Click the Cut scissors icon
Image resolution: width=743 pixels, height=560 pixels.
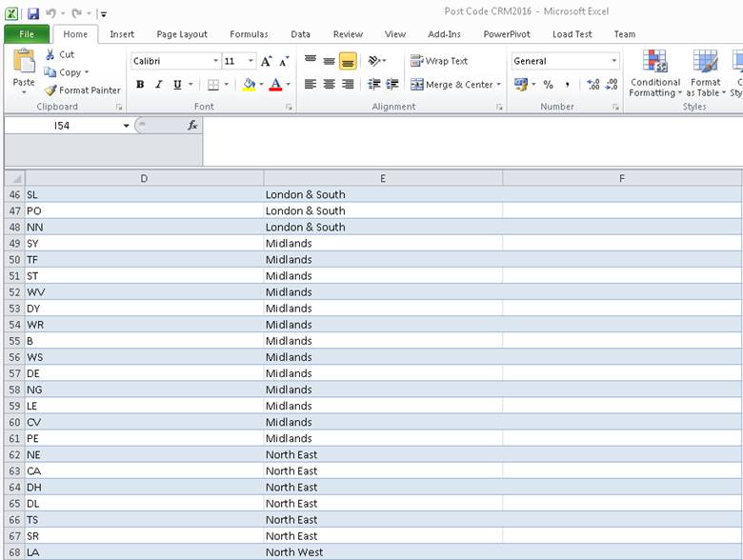click(x=50, y=54)
